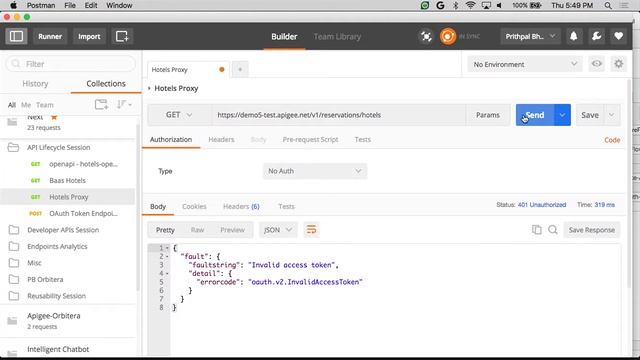The height and width of the screenshot is (360, 640).
Task: Search the response with magnifier icon
Action: [553, 230]
